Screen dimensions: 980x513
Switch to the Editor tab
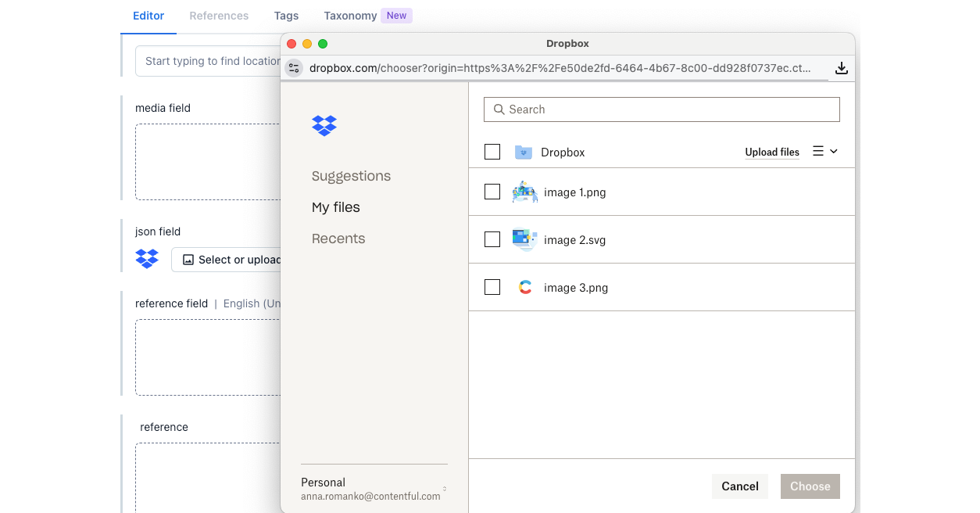tap(148, 16)
